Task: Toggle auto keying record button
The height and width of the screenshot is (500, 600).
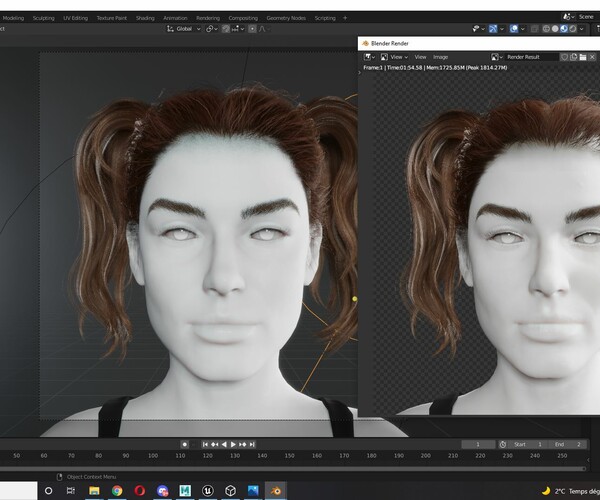Action: [x=184, y=444]
